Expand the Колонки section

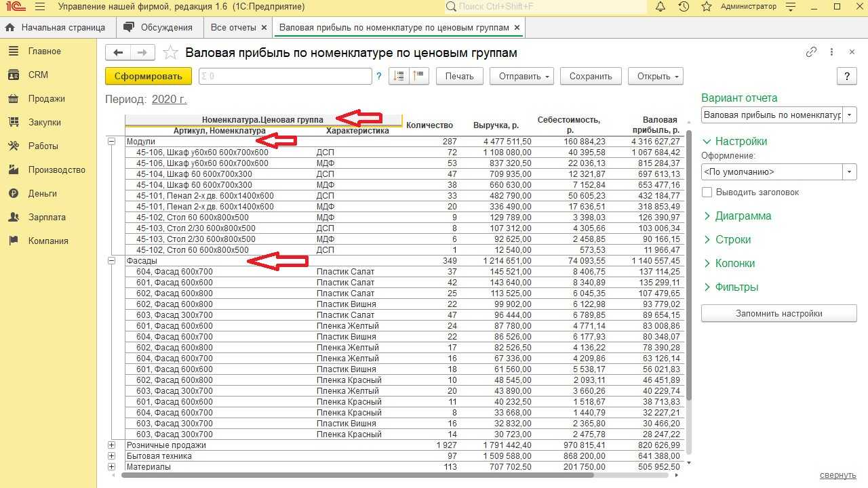[x=728, y=263]
